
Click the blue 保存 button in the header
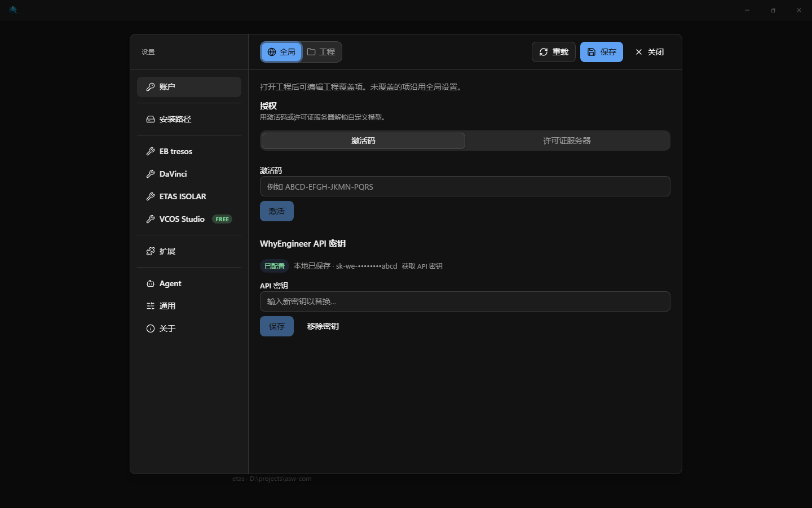(602, 52)
